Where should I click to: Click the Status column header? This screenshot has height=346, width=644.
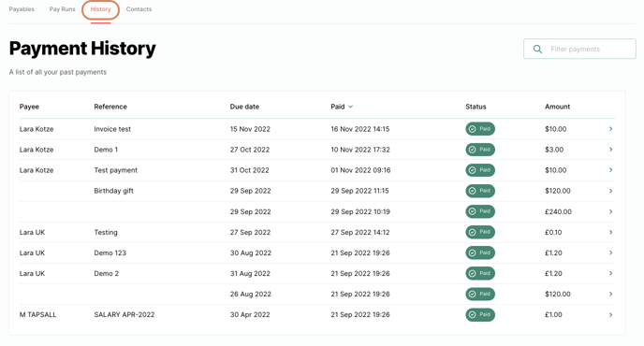476,107
